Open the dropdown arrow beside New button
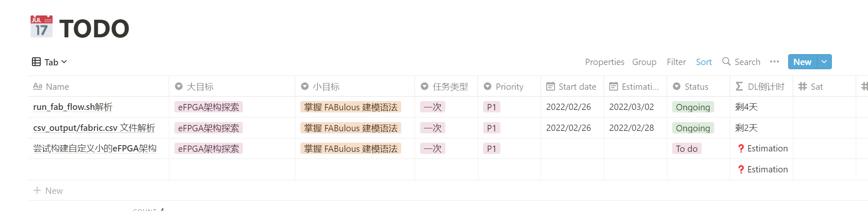This screenshot has width=868, height=211. [x=824, y=62]
